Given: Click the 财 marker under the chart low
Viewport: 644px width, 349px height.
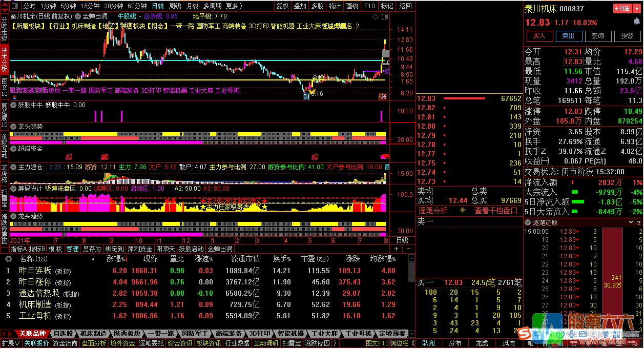Looking at the screenshot, I should tap(306, 96).
